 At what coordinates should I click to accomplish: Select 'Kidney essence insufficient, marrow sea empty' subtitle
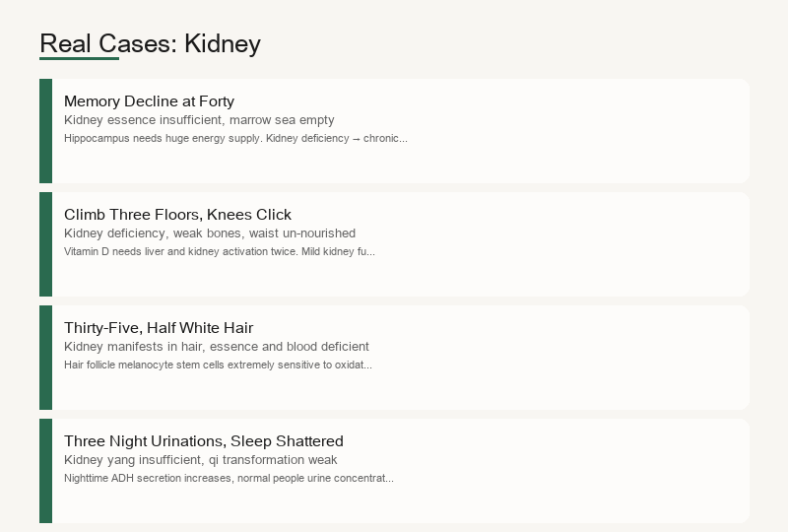[x=199, y=119]
